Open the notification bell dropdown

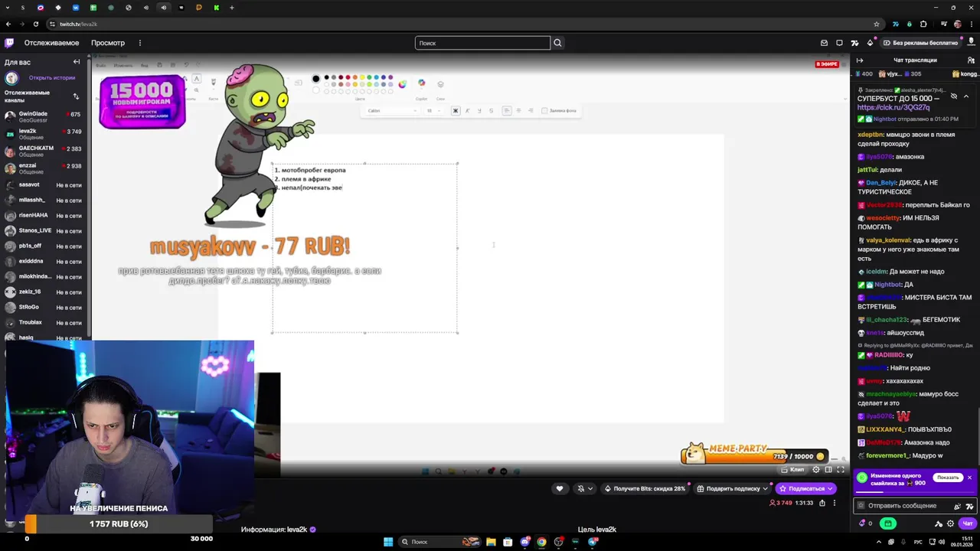tap(585, 489)
